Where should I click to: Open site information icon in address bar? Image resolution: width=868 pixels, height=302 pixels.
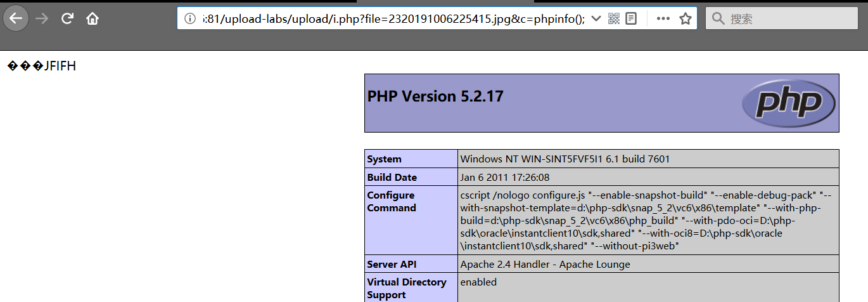pos(189,18)
